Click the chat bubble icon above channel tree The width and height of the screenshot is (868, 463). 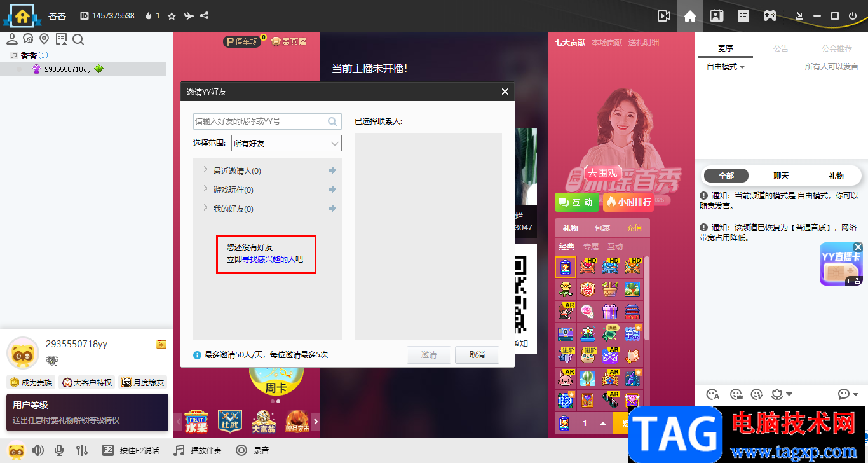click(x=28, y=39)
